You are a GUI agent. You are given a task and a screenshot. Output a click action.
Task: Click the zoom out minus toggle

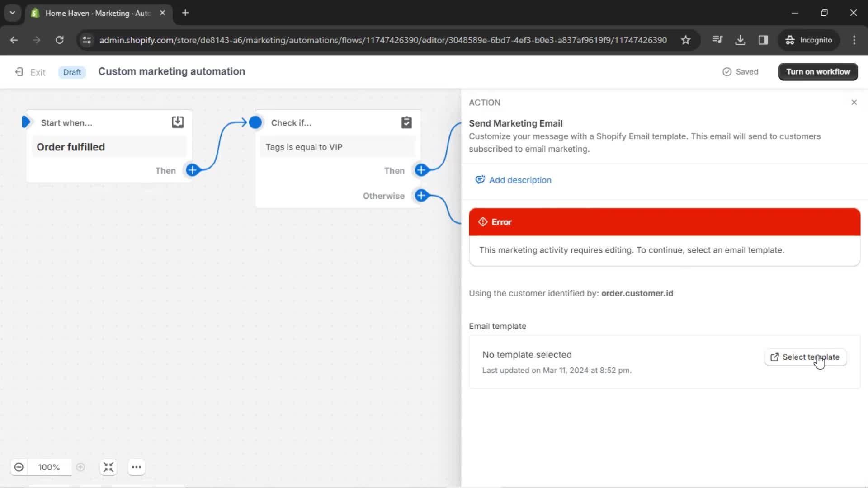pos(19,467)
